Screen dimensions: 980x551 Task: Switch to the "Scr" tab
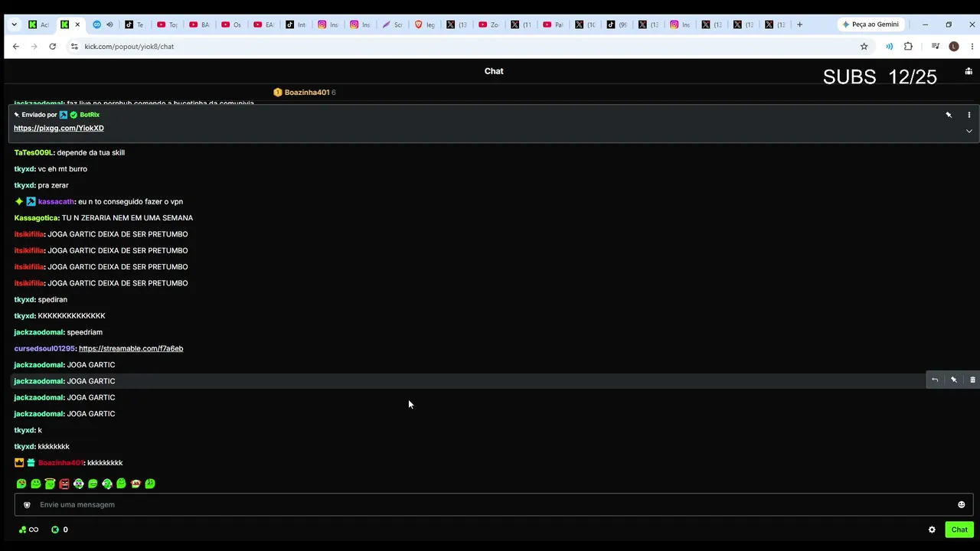(x=392, y=24)
